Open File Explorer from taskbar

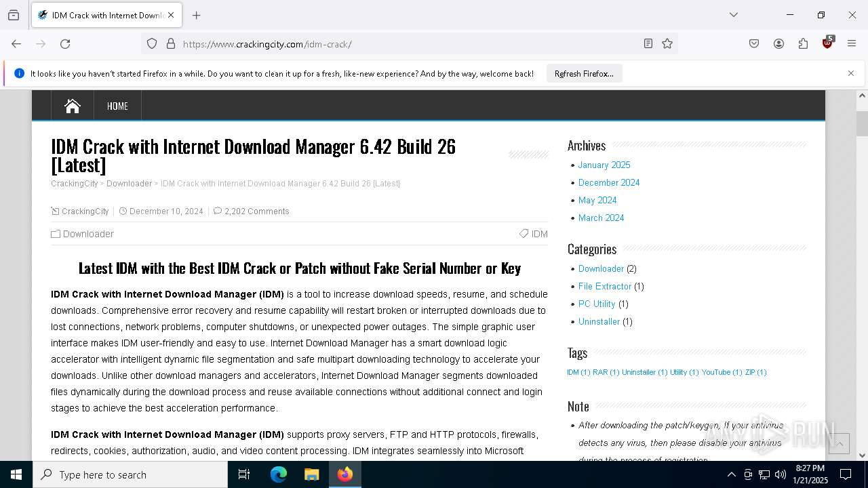(x=311, y=474)
